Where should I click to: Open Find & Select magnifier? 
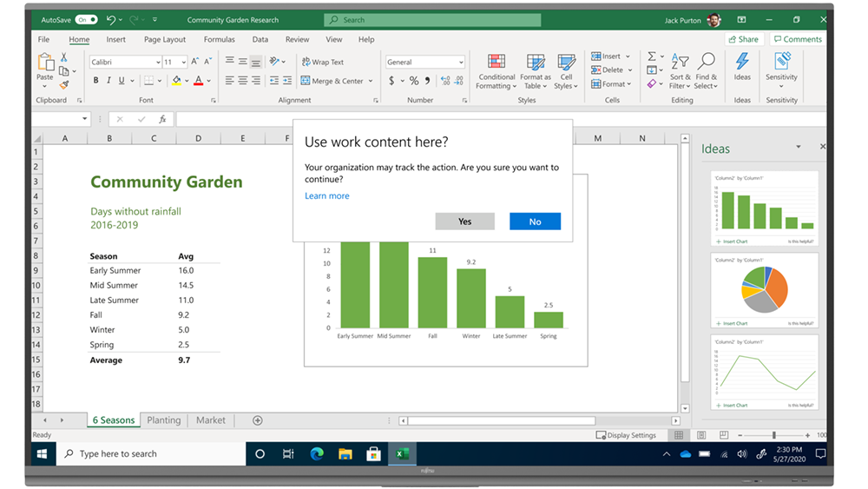706,71
